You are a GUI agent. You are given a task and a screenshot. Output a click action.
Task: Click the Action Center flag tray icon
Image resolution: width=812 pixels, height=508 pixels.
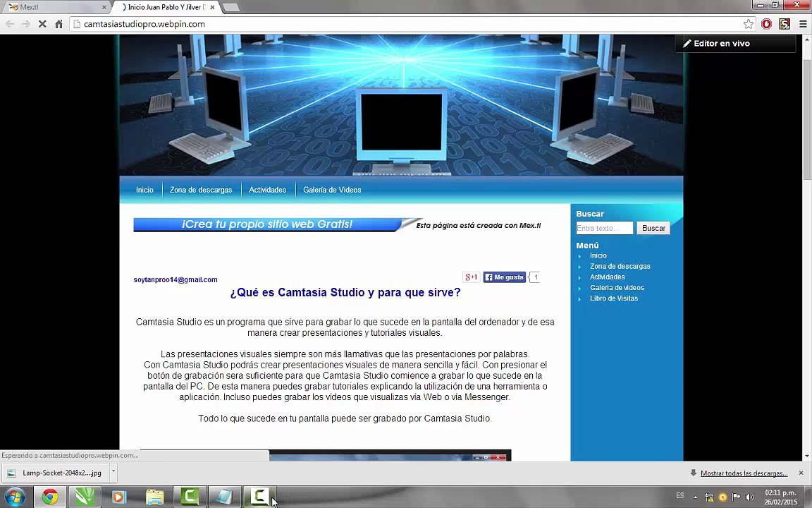point(736,497)
